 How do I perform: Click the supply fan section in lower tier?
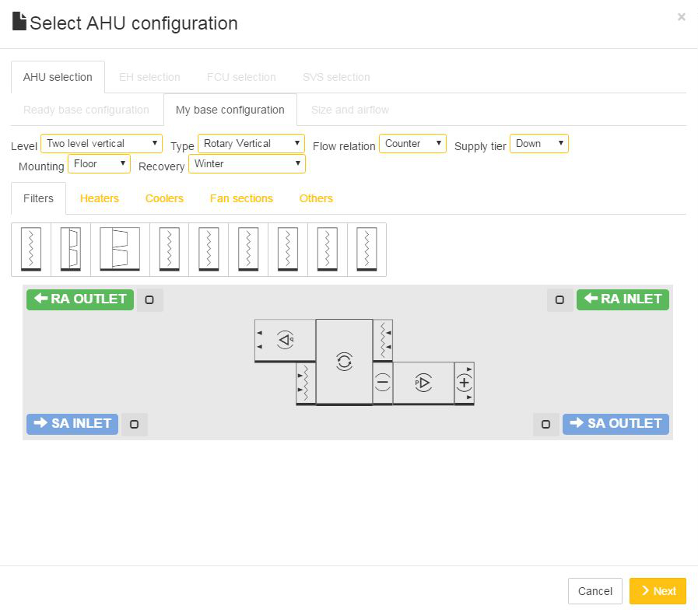pyautogui.click(x=423, y=383)
